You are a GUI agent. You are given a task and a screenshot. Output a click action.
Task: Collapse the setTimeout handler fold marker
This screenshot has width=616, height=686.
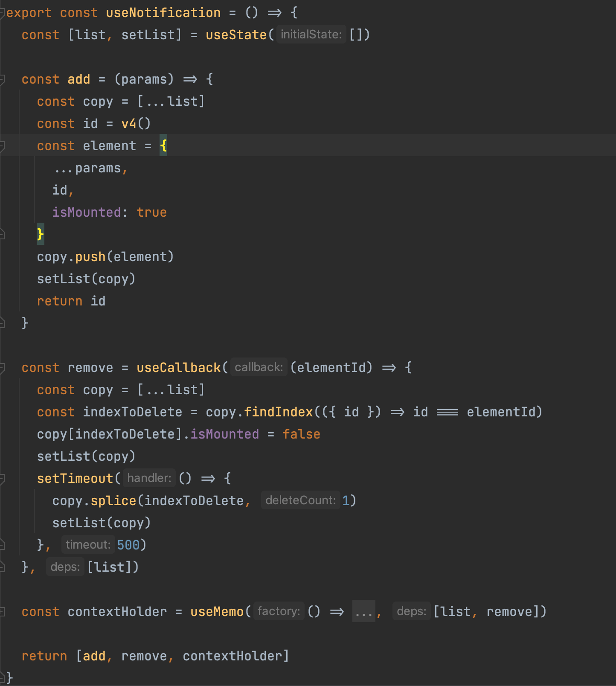[2, 479]
